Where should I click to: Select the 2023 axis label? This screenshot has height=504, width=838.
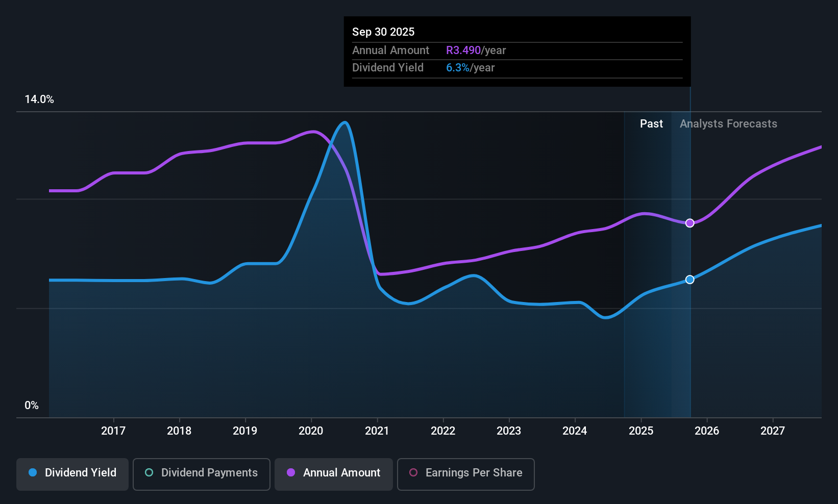509,431
